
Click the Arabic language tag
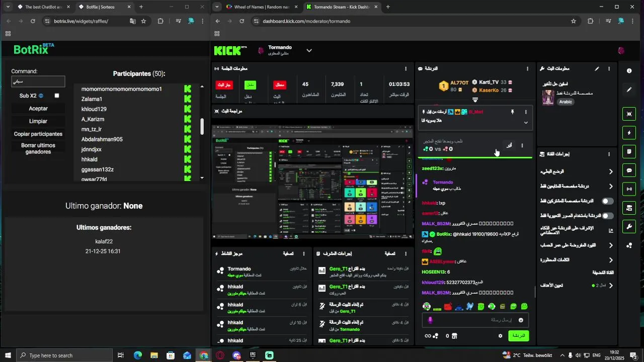[566, 102]
